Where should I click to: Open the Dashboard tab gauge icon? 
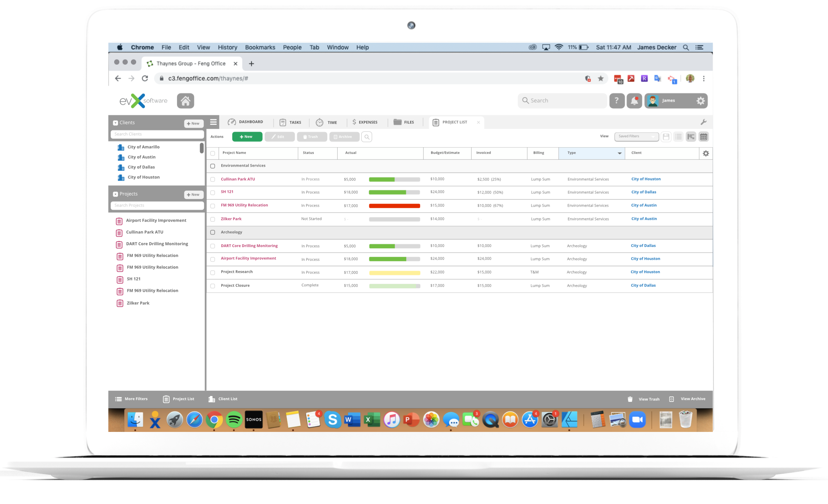point(231,122)
